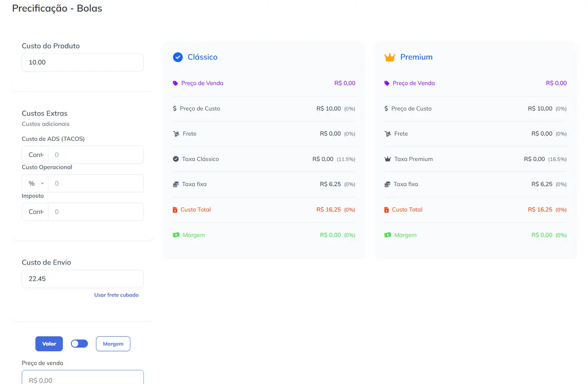This screenshot has height=384, width=588.
Task: Select the Valor pricing mode button
Action: [49, 344]
